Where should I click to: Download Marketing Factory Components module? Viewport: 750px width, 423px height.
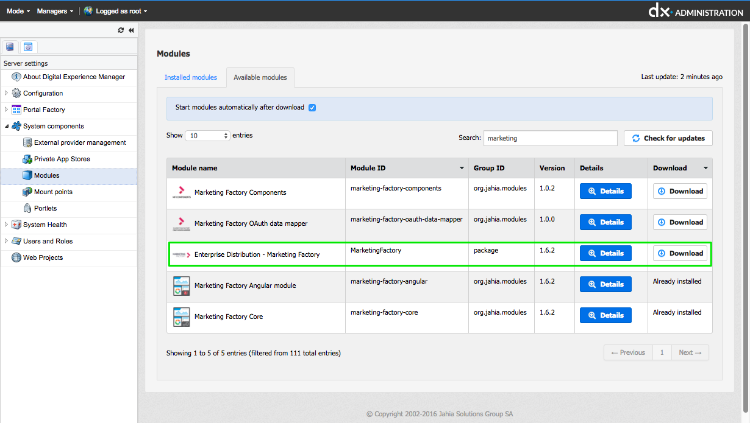click(x=680, y=191)
